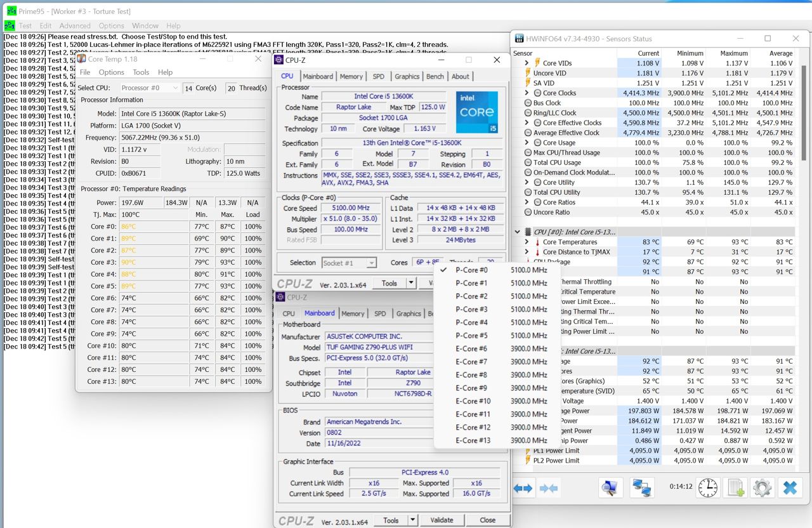Select P-Core #0 checked entry in core menu
Viewport: 812px width, 528px height.
click(x=495, y=270)
